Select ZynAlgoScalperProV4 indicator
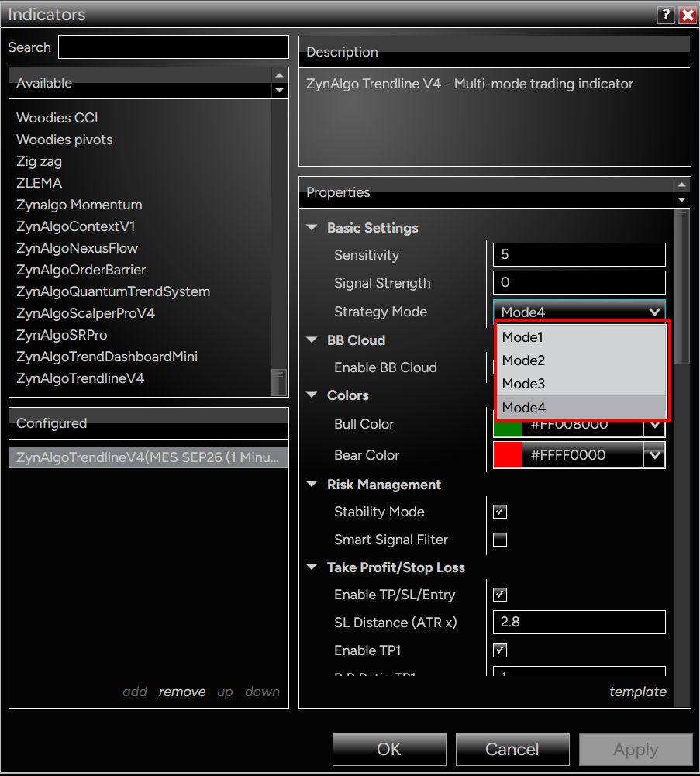This screenshot has width=700, height=776. pos(85,313)
